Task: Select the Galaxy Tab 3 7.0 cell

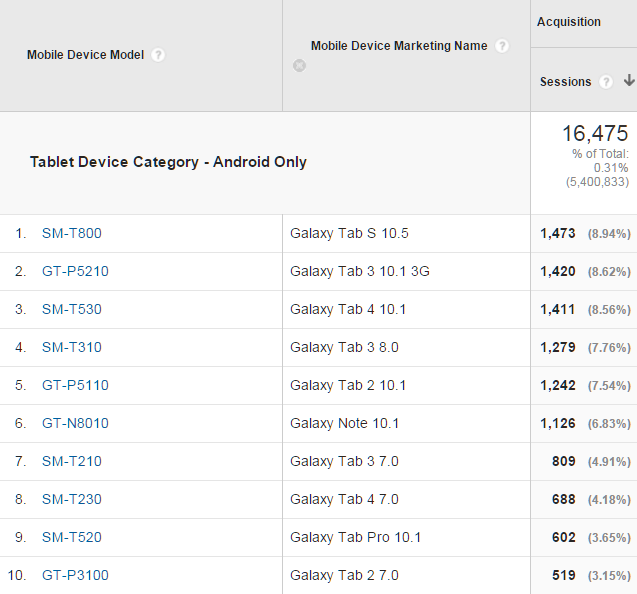Action: click(406, 462)
